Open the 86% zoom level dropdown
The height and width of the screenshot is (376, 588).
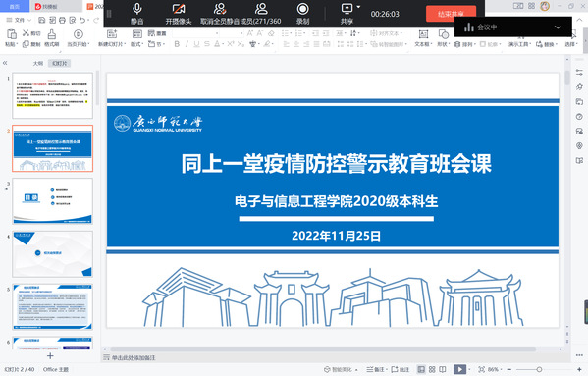click(495, 370)
